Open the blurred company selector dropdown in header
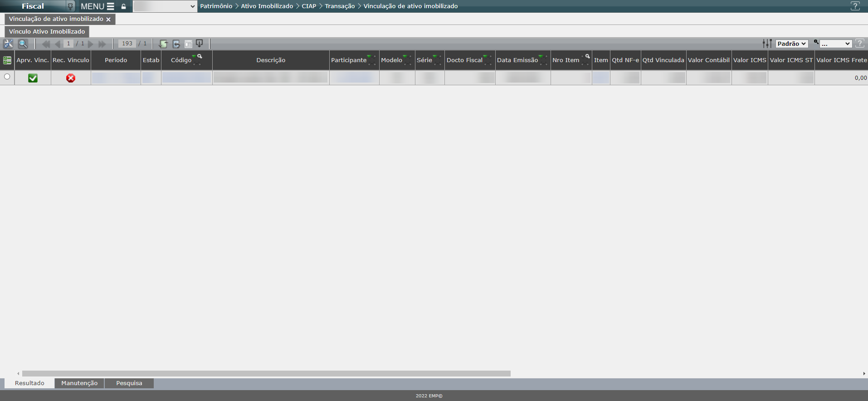 pos(165,6)
